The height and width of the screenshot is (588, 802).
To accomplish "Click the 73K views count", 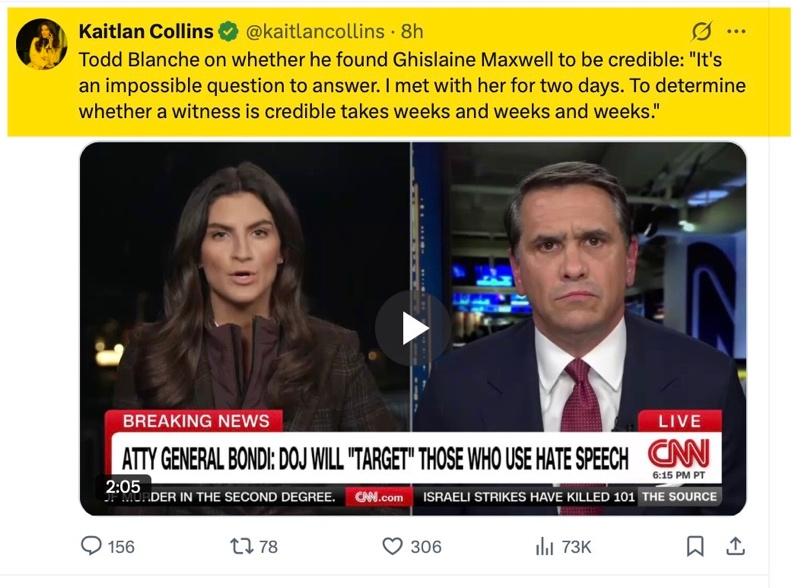I will [x=576, y=547].
